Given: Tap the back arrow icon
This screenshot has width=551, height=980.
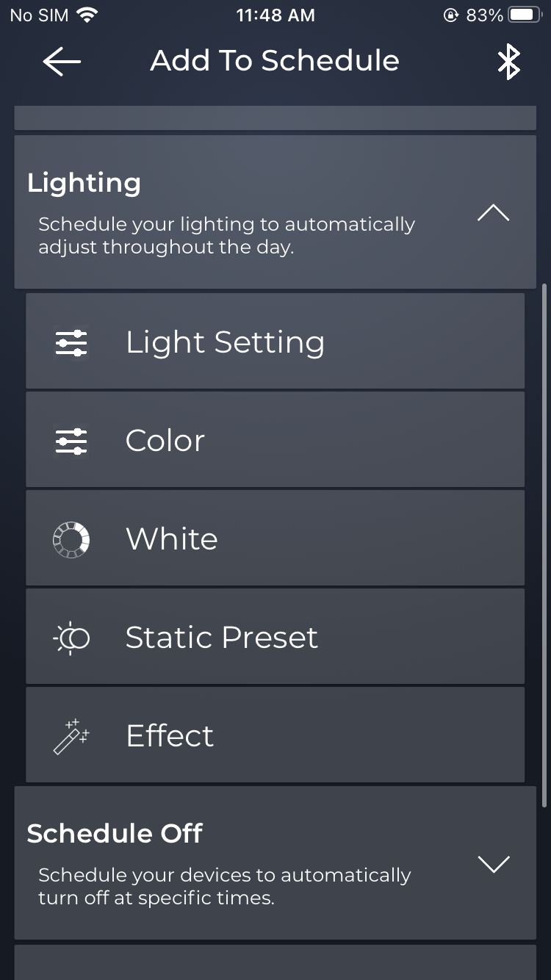Looking at the screenshot, I should (62, 62).
